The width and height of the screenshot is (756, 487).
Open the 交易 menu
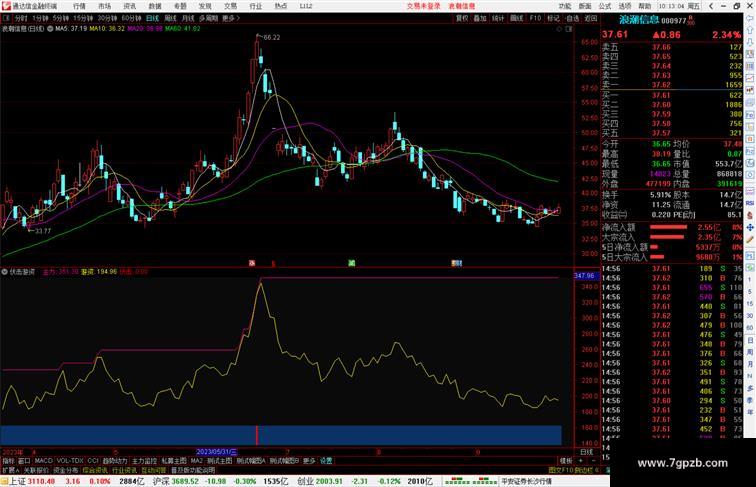point(230,6)
